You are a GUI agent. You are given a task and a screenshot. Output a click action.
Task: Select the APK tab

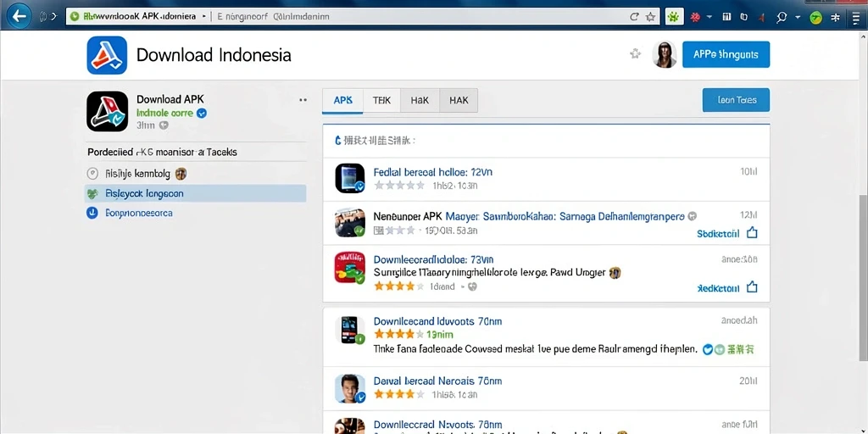pyautogui.click(x=342, y=101)
